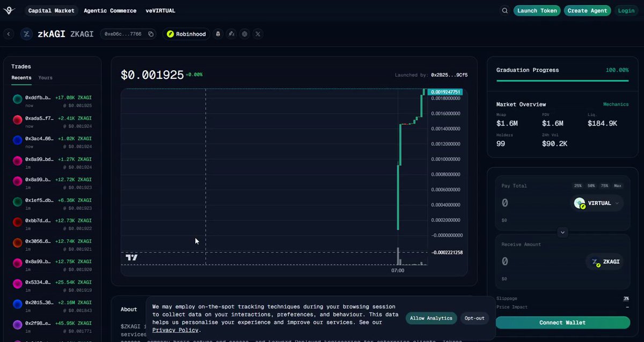644x342 pixels.
Task: Click the avatar of trader 0x1ef5_db
Action: [x=17, y=201]
